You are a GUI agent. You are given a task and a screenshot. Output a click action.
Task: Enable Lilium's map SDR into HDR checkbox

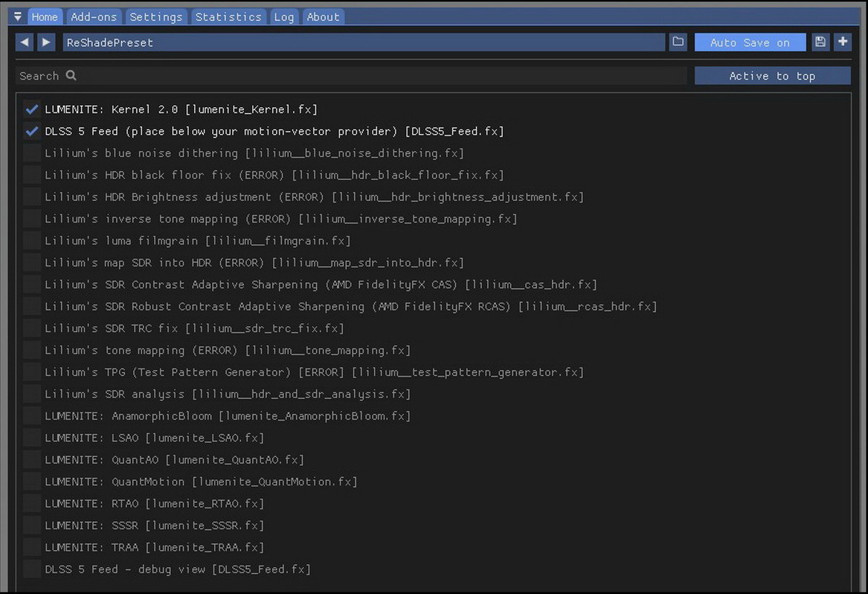[x=32, y=263]
